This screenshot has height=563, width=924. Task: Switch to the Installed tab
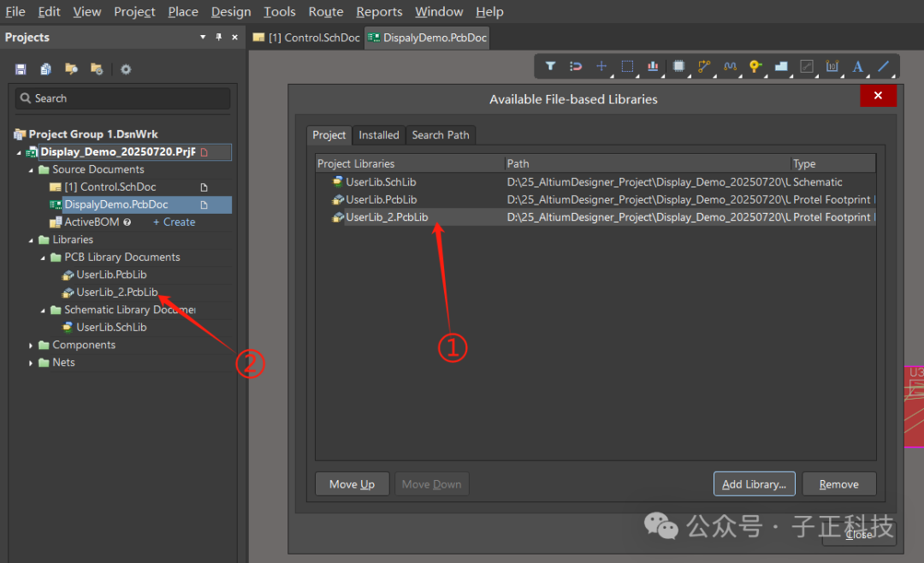tap(379, 135)
